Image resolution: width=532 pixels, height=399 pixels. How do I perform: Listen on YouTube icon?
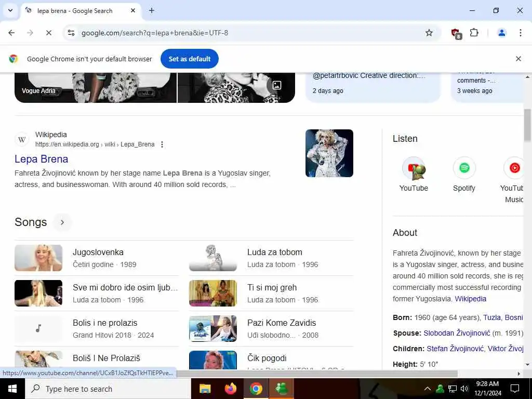pyautogui.click(x=414, y=168)
